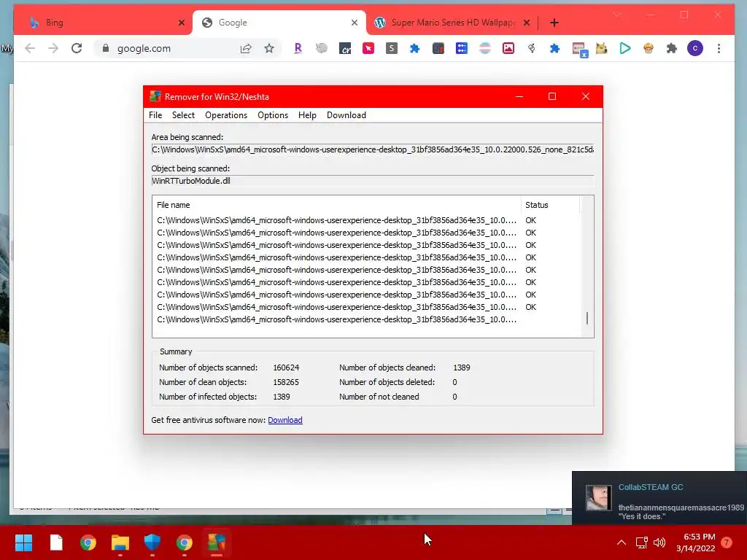
Task: Click the notification sender avatar thumbnail
Action: pos(598,497)
